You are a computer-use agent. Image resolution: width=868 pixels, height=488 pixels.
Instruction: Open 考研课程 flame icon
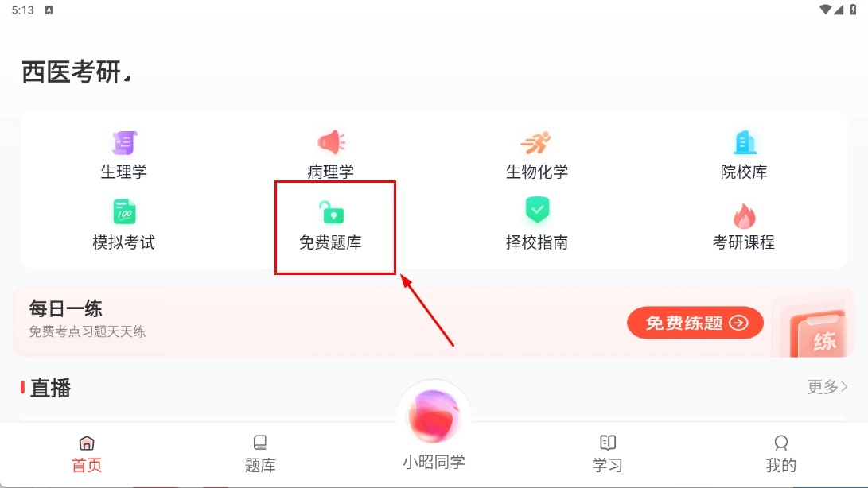[744, 215]
